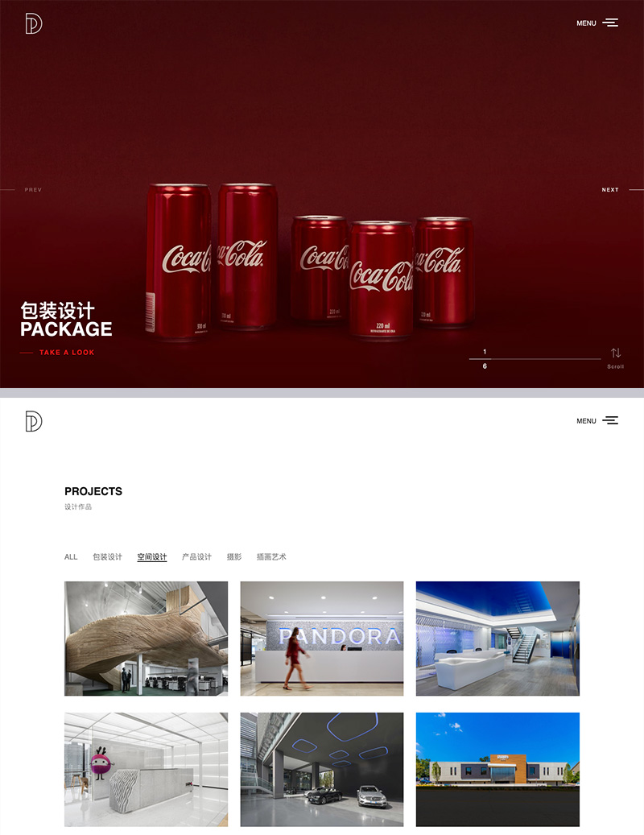Click the MENU label on the red hero page

click(586, 23)
